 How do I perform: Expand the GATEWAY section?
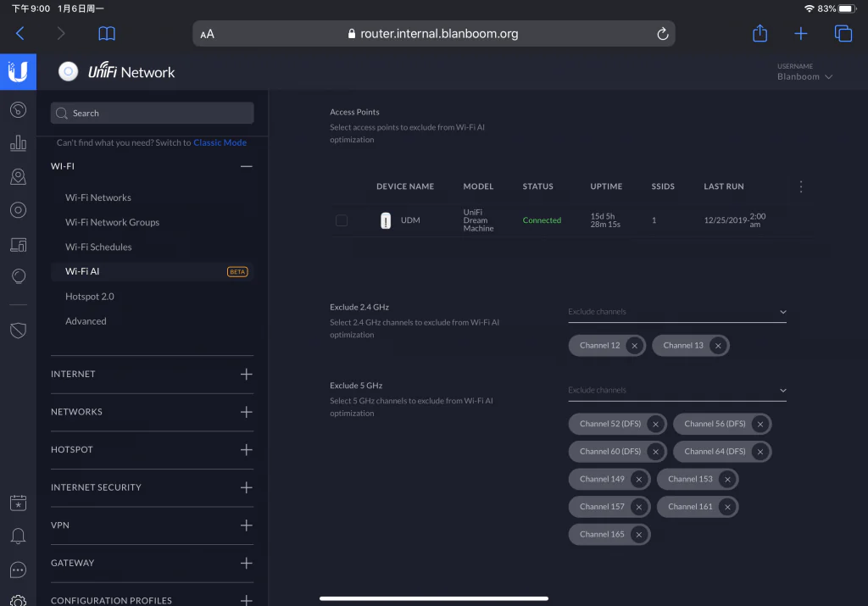pyautogui.click(x=247, y=564)
